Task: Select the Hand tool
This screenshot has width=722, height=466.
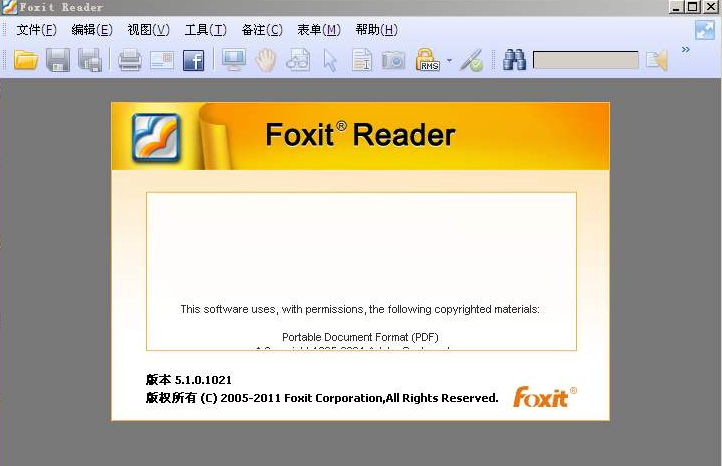Action: click(x=266, y=60)
